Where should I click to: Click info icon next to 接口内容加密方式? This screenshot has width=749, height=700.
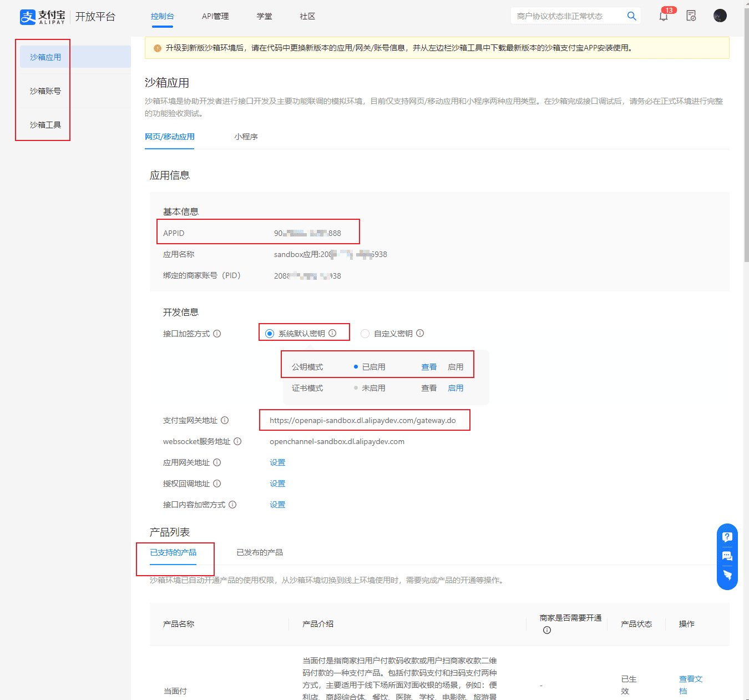(x=232, y=505)
